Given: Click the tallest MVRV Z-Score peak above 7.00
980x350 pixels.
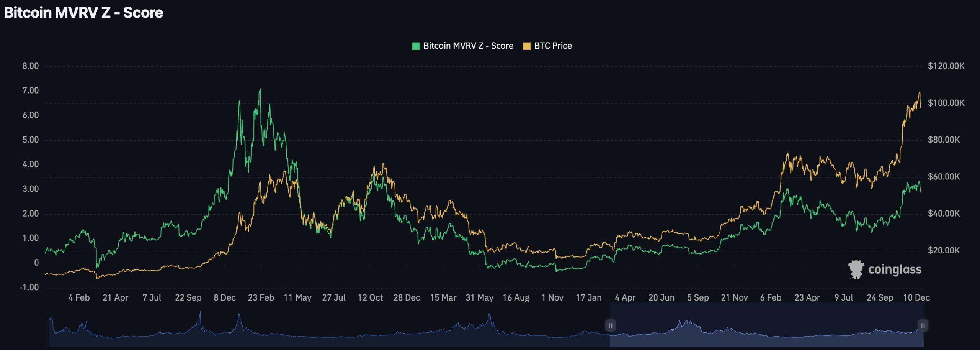Looking at the screenshot, I should coord(260,90).
